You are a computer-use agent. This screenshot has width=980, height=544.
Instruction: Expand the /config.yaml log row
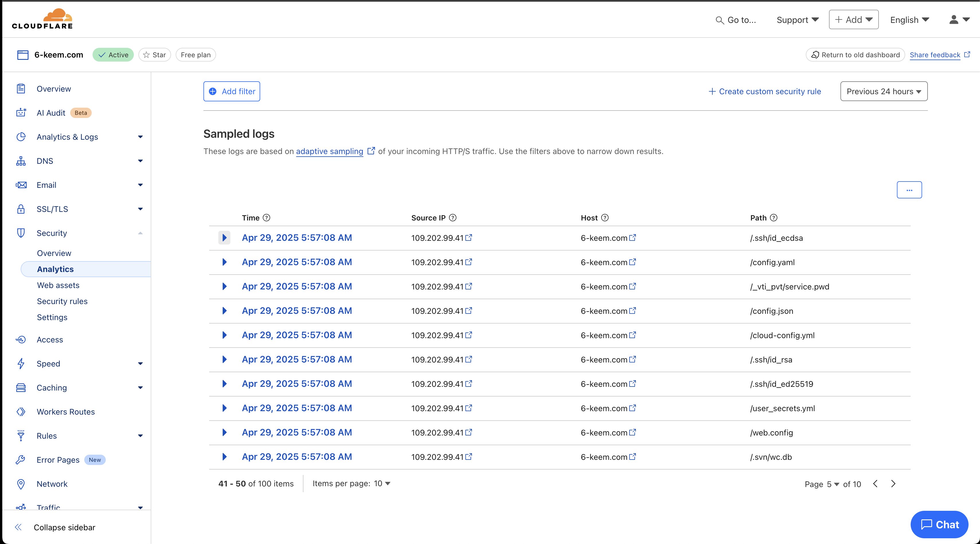click(x=224, y=262)
